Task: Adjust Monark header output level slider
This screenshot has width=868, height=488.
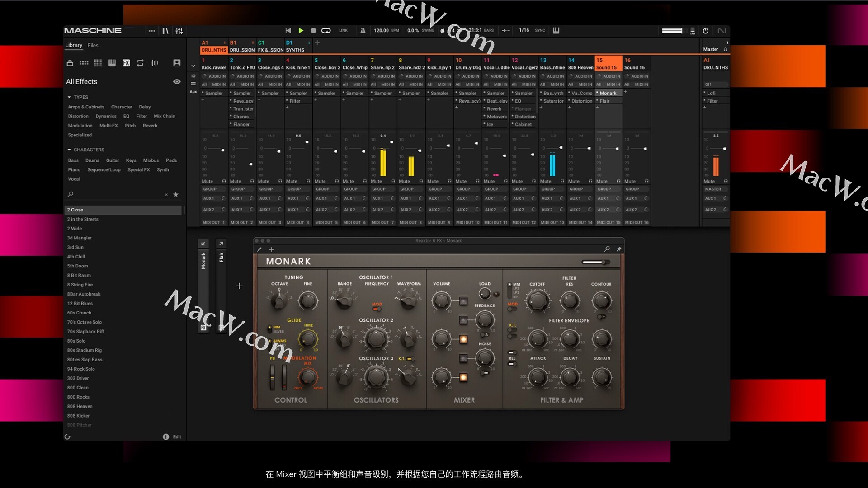Action: point(595,262)
